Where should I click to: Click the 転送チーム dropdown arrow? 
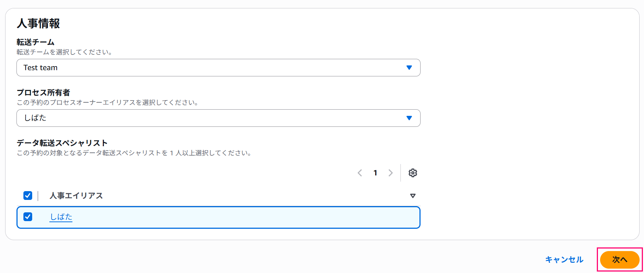click(x=409, y=68)
